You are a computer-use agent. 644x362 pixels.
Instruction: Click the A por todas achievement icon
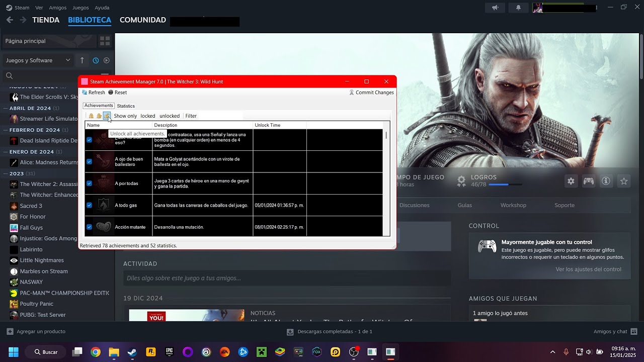[104, 184]
